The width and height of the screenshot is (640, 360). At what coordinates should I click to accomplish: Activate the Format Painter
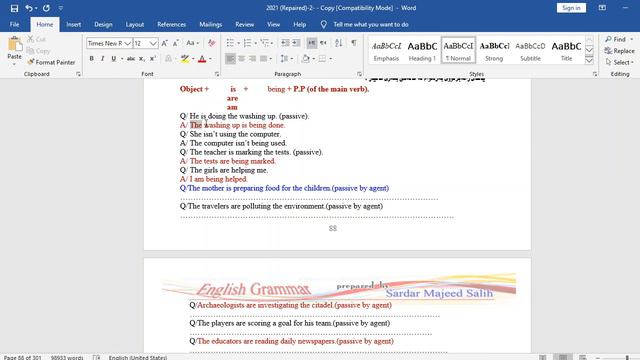click(51, 62)
